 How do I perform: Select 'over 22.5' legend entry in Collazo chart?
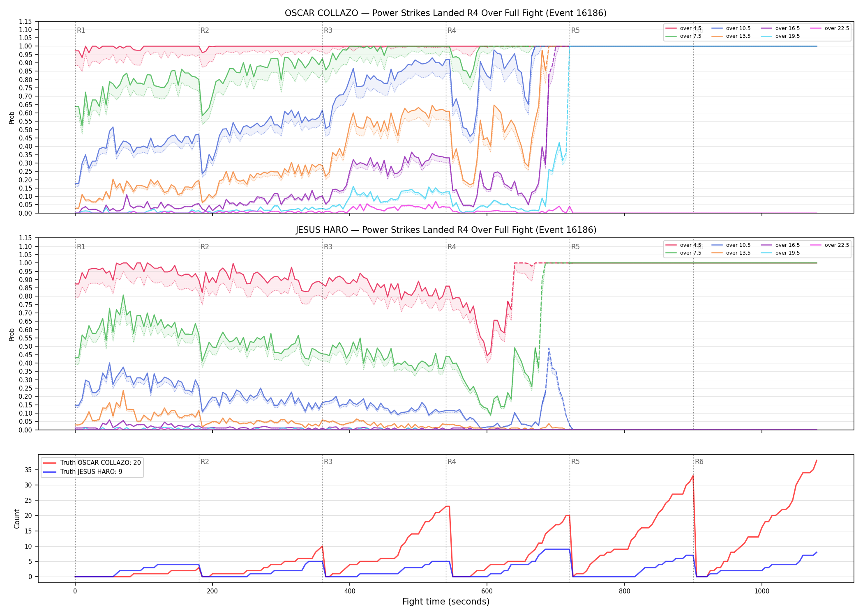(830, 28)
